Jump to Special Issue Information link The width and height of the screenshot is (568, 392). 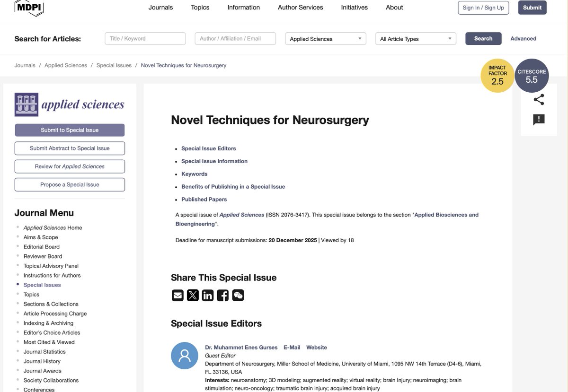pyautogui.click(x=214, y=161)
